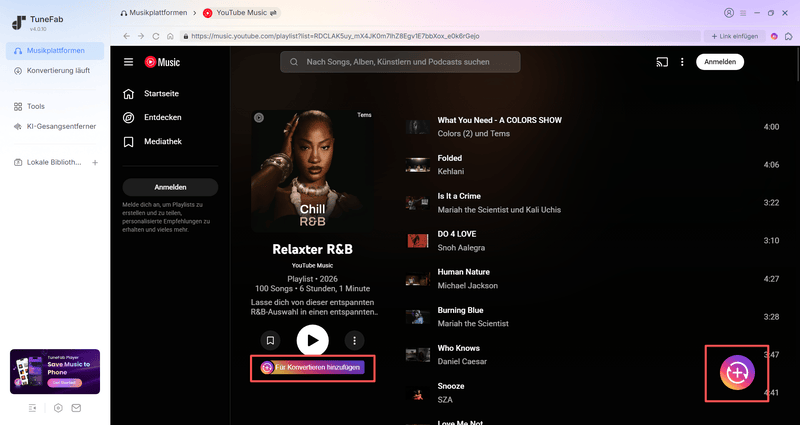Viewport: 800px width, 425px height.
Task: Click the white Anmelden button at top
Action: 720,62
